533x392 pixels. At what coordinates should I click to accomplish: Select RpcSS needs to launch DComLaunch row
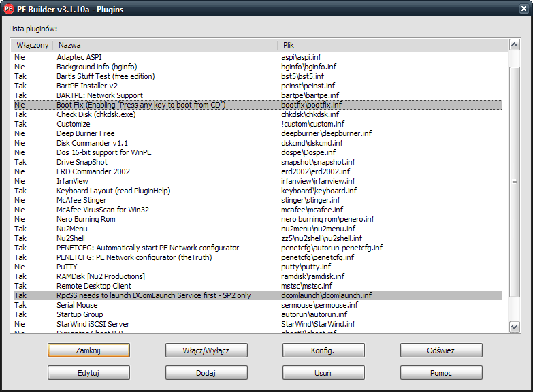[258, 295]
